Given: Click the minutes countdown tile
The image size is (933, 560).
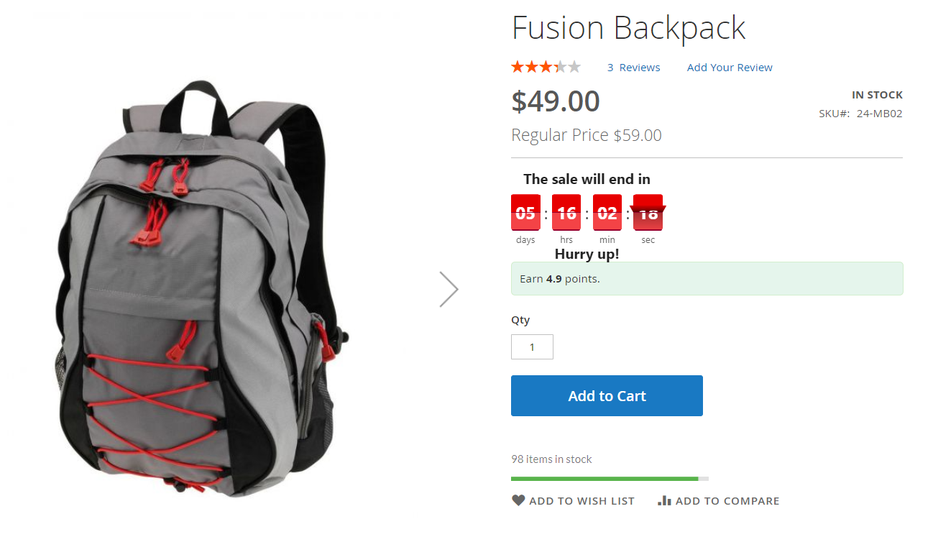Looking at the screenshot, I should (607, 213).
